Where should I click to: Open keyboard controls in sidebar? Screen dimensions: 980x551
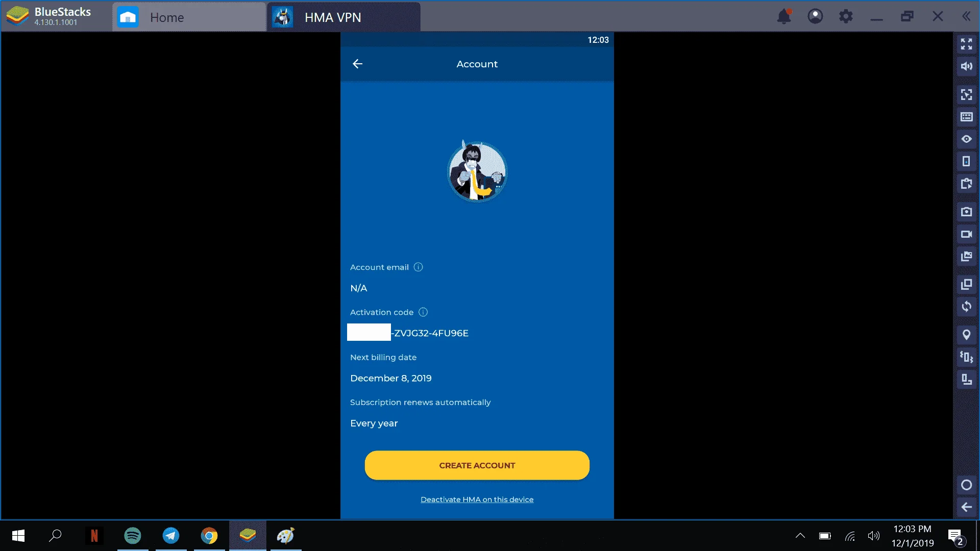[x=966, y=117]
